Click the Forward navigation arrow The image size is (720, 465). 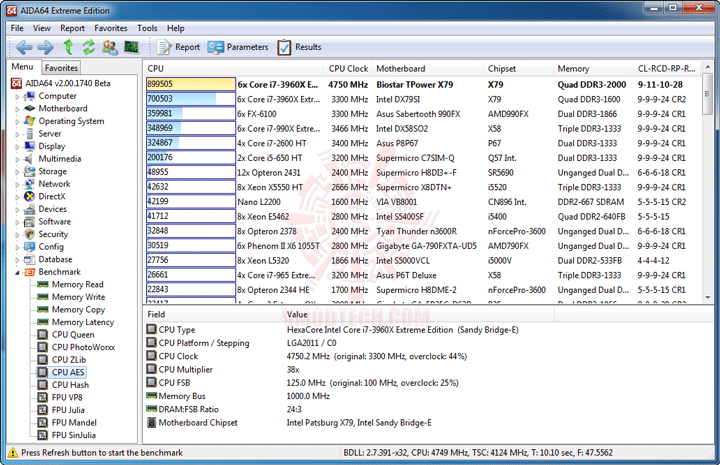click(45, 47)
